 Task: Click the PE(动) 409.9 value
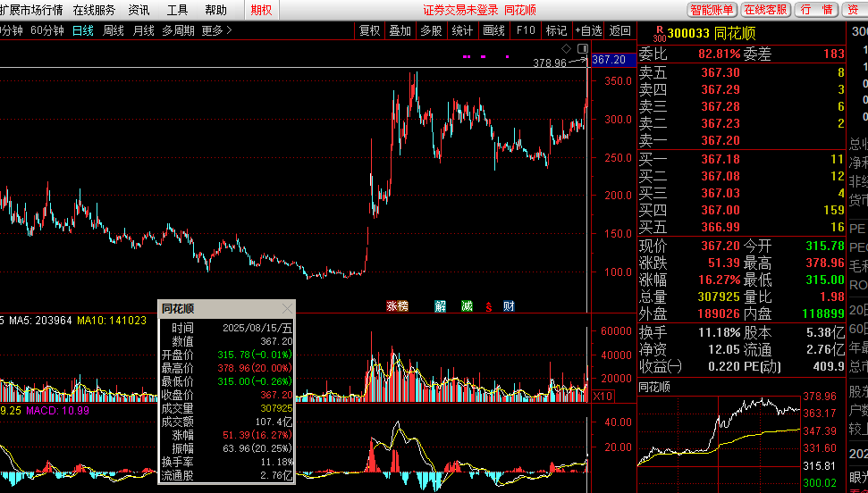point(828,366)
